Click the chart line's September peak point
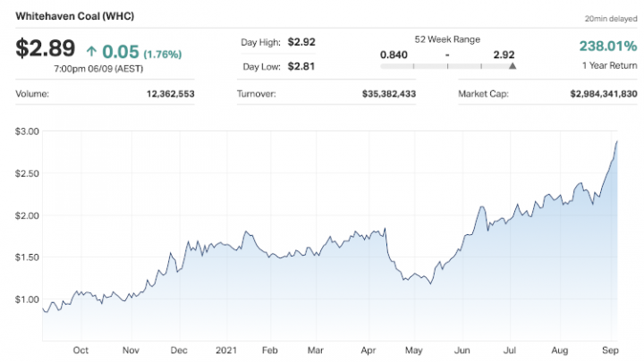The width and height of the screenshot is (644, 362). click(x=617, y=141)
